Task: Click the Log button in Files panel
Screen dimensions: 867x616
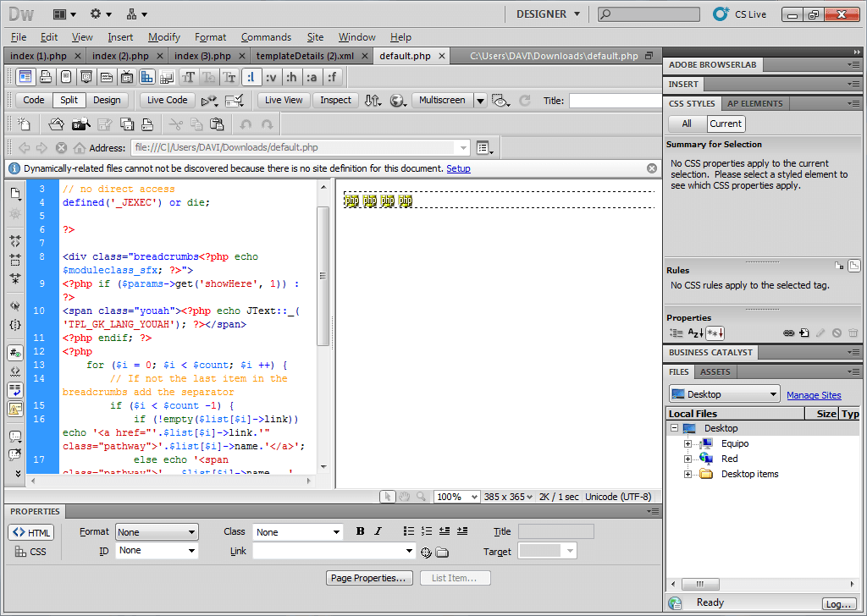Action: tap(839, 604)
